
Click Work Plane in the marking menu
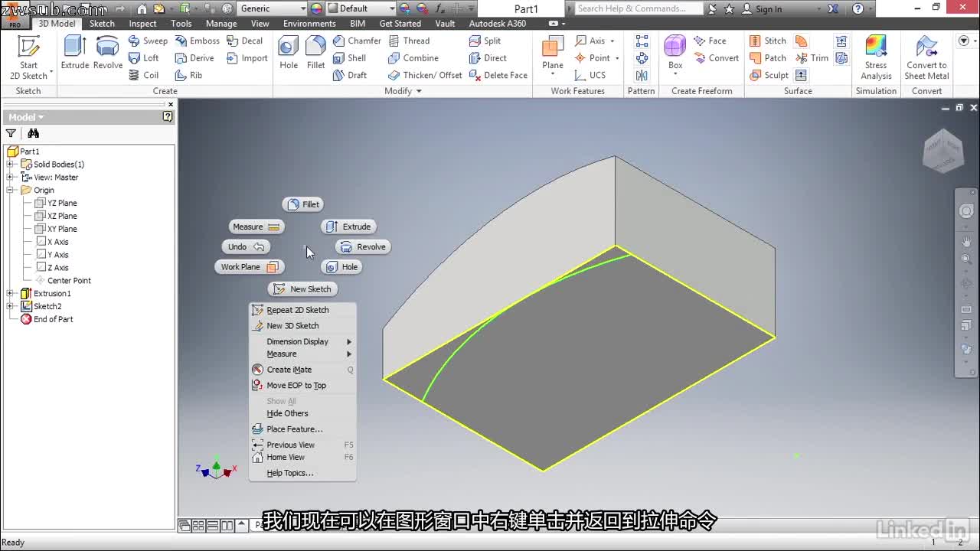click(x=249, y=267)
